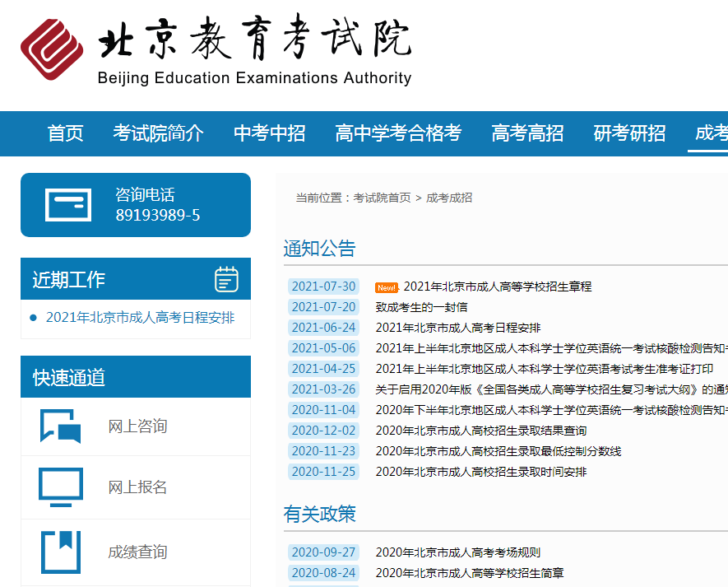Viewport: 728px width, 587px height.
Task: Open 关于启用2020年版 复习考试大纲 notice
Action: click(x=552, y=389)
